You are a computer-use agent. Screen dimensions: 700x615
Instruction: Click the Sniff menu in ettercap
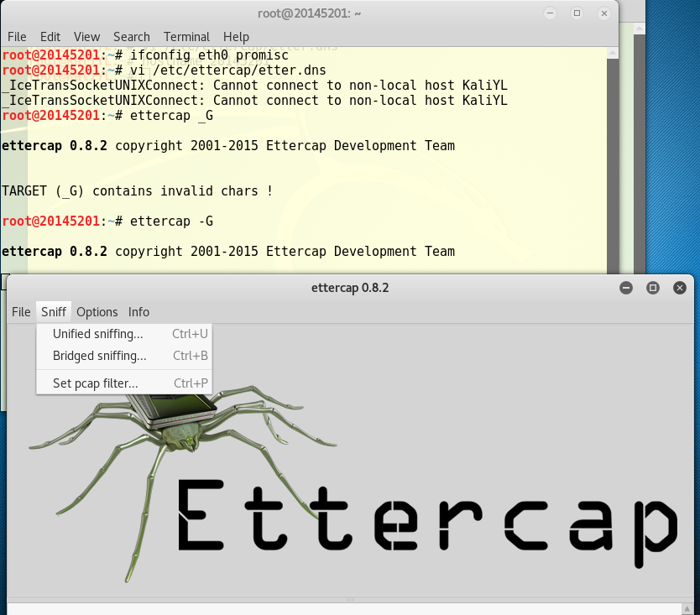[x=54, y=312]
